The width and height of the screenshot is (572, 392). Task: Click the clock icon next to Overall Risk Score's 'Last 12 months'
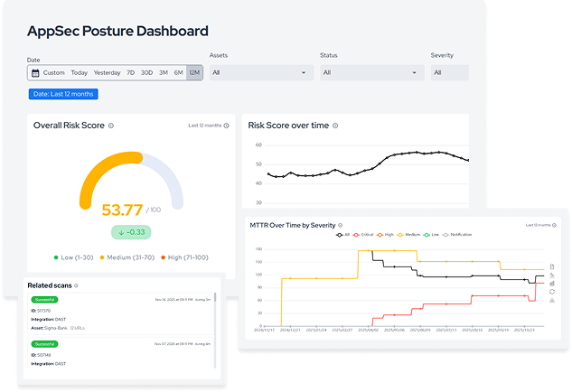click(x=226, y=126)
